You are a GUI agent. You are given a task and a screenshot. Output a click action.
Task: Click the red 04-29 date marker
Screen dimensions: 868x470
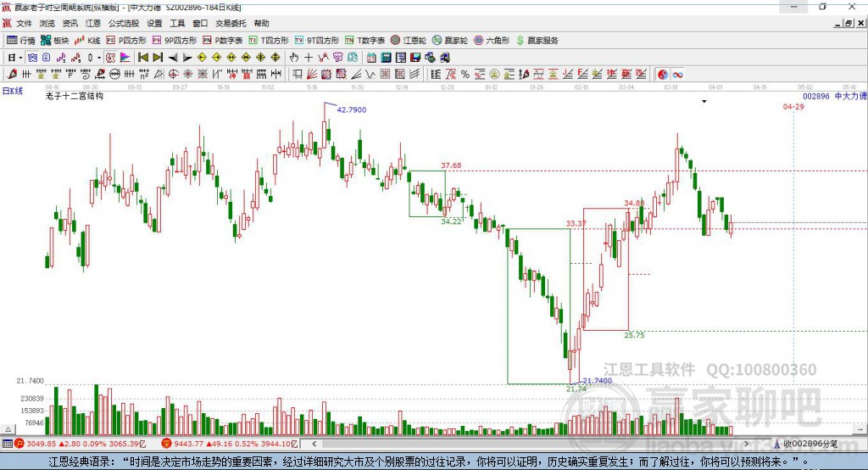(x=793, y=106)
